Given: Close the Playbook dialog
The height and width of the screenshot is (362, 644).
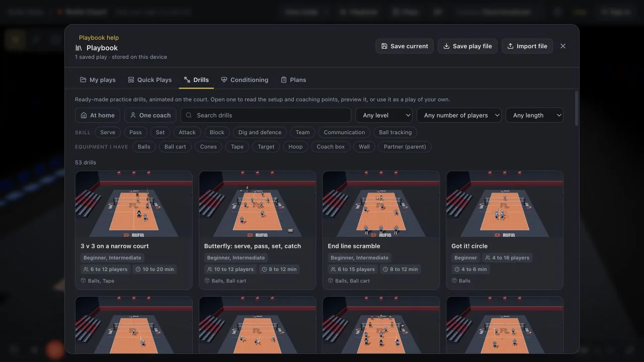Looking at the screenshot, I should tap(563, 46).
